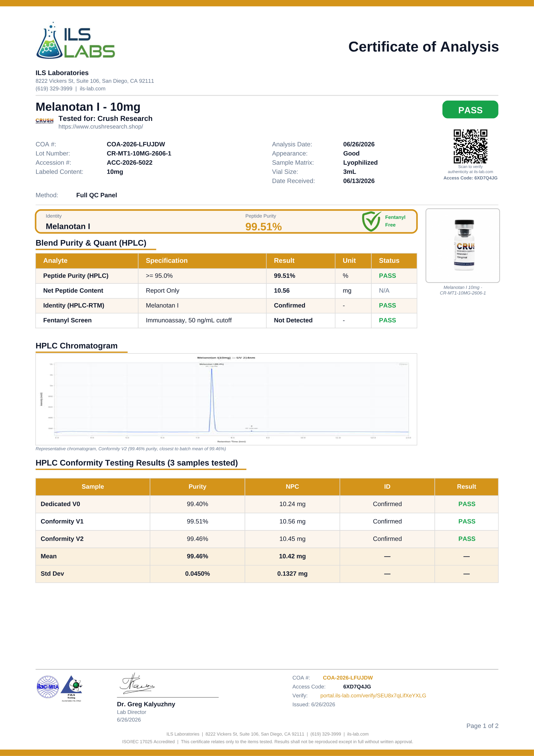Viewport: 534px width, 756px height.
Task: Click the 99.51% peptide purity value in banner
Action: [x=263, y=227]
